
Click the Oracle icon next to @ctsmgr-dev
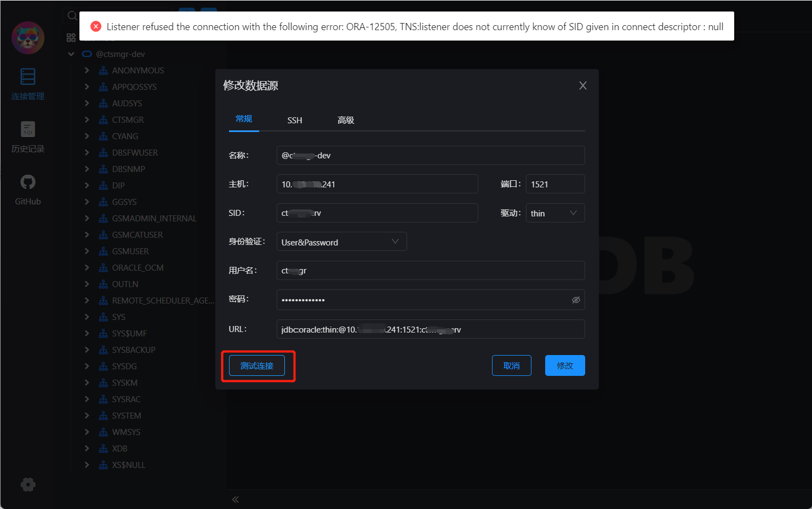pyautogui.click(x=87, y=54)
